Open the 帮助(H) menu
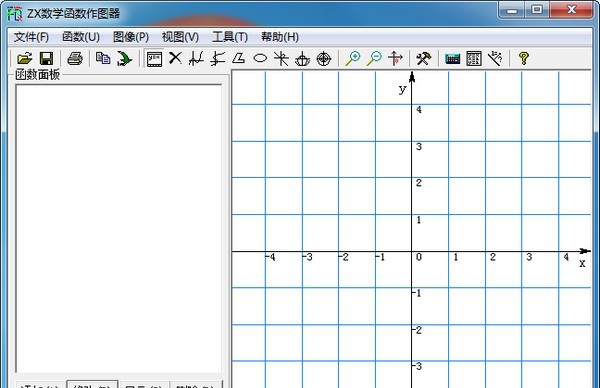The image size is (600, 388). (280, 37)
